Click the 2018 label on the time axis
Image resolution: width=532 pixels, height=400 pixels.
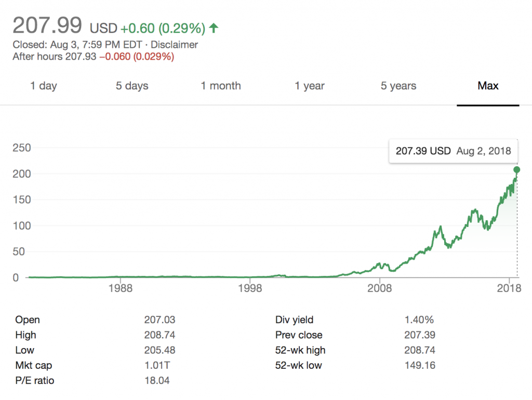click(x=509, y=289)
